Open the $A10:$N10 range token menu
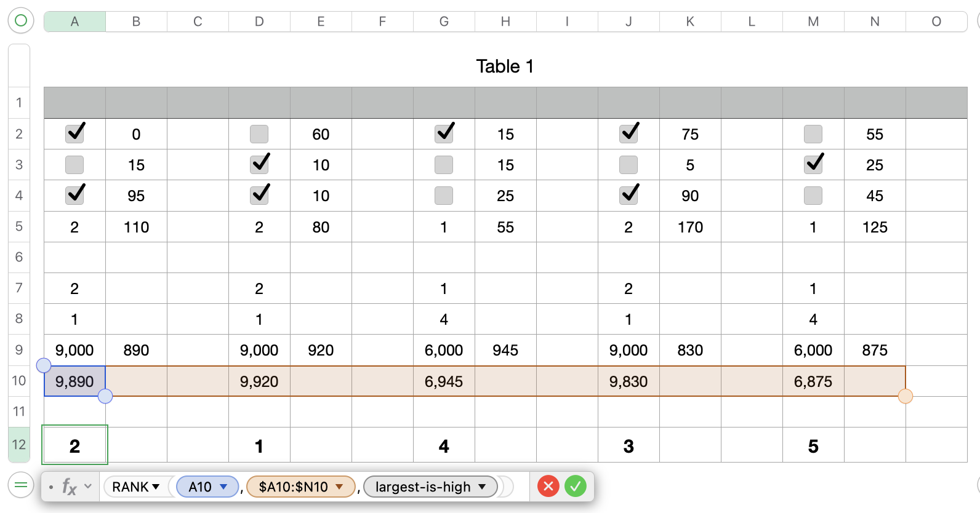The width and height of the screenshot is (980, 513). (339, 487)
